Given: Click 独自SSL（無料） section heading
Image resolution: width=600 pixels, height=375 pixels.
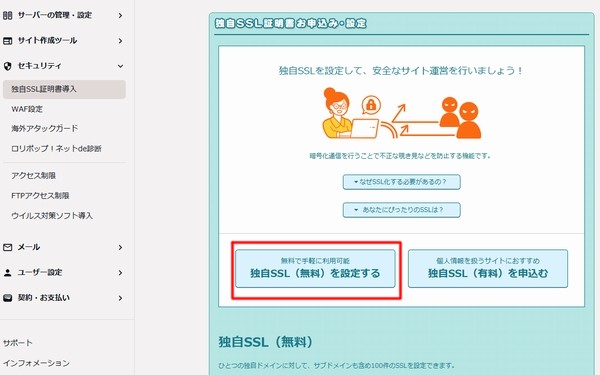Looking at the screenshot, I should [x=266, y=342].
